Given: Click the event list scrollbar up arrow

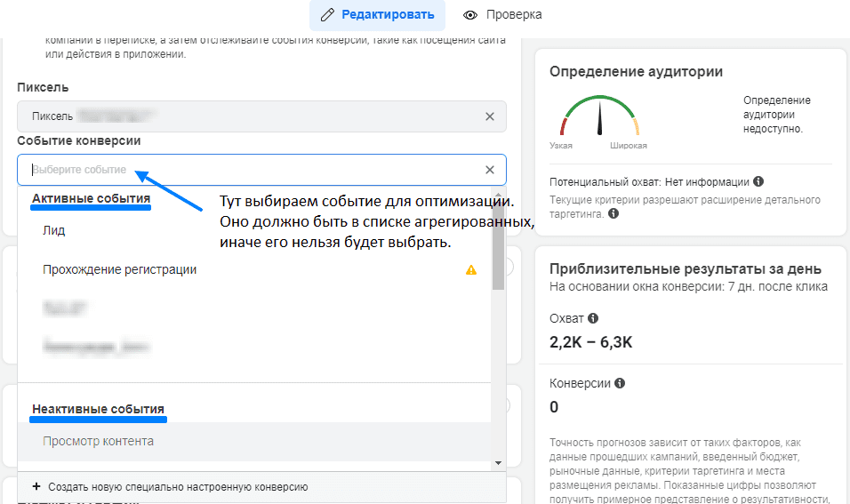Looking at the screenshot, I should (x=498, y=191).
